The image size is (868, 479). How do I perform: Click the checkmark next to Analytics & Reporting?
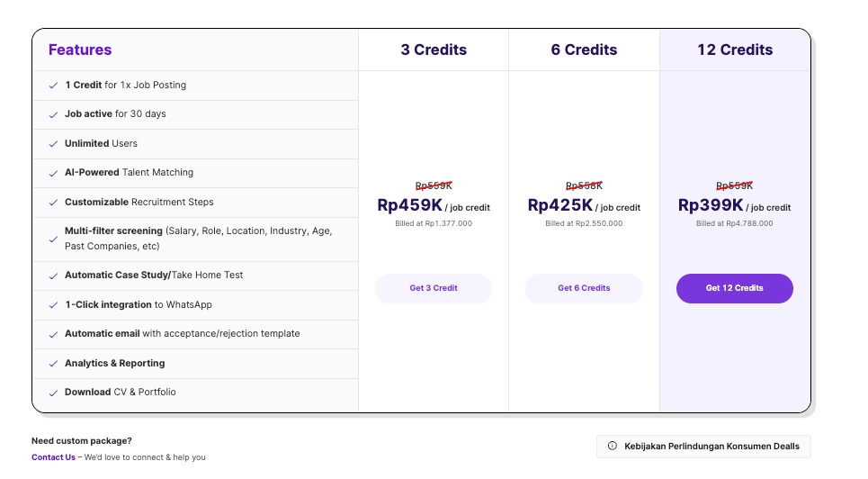53,364
